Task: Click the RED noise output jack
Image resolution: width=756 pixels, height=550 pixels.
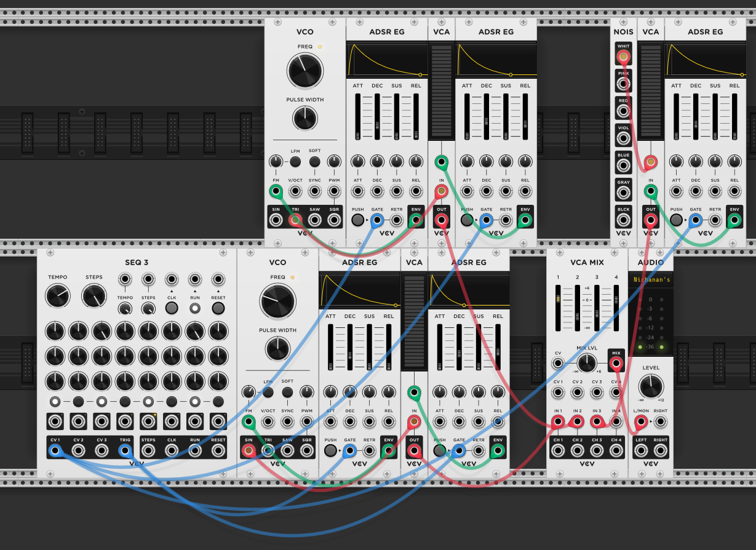Action: (x=624, y=111)
